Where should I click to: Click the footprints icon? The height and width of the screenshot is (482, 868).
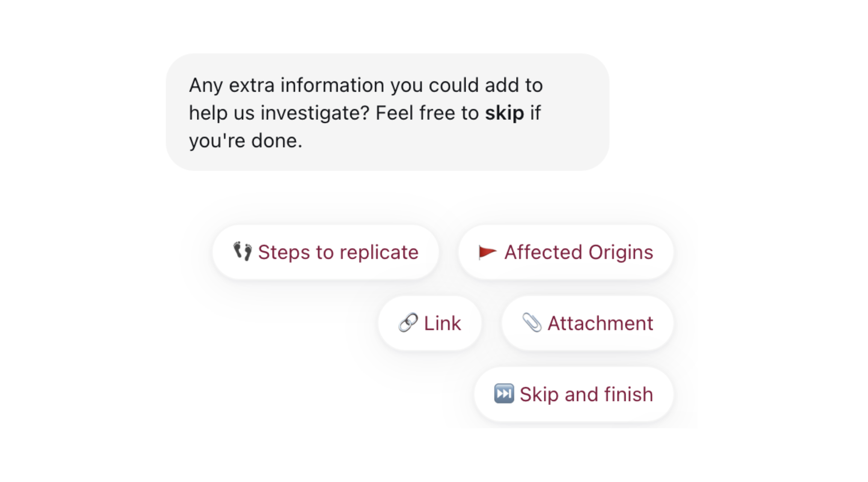point(242,251)
